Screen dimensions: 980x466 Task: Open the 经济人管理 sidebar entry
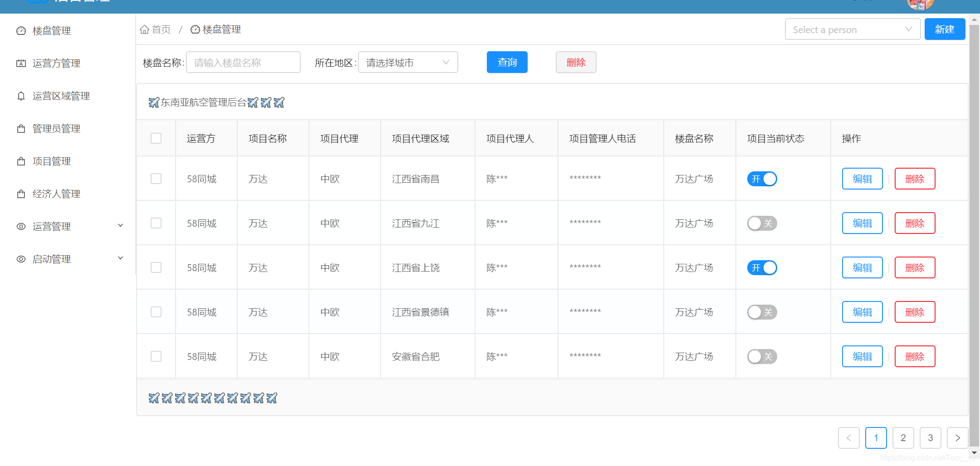(56, 194)
